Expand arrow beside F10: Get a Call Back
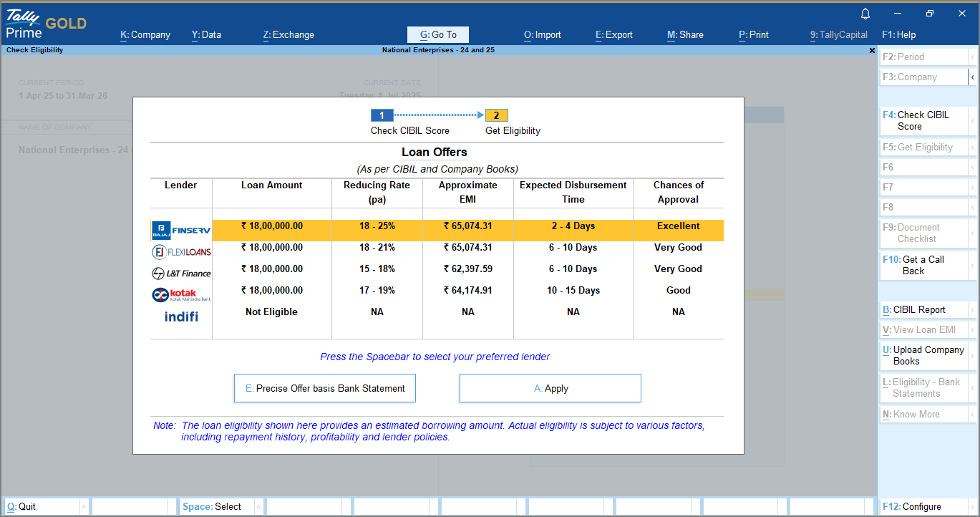Image resolution: width=980 pixels, height=517 pixels. pos(973,265)
